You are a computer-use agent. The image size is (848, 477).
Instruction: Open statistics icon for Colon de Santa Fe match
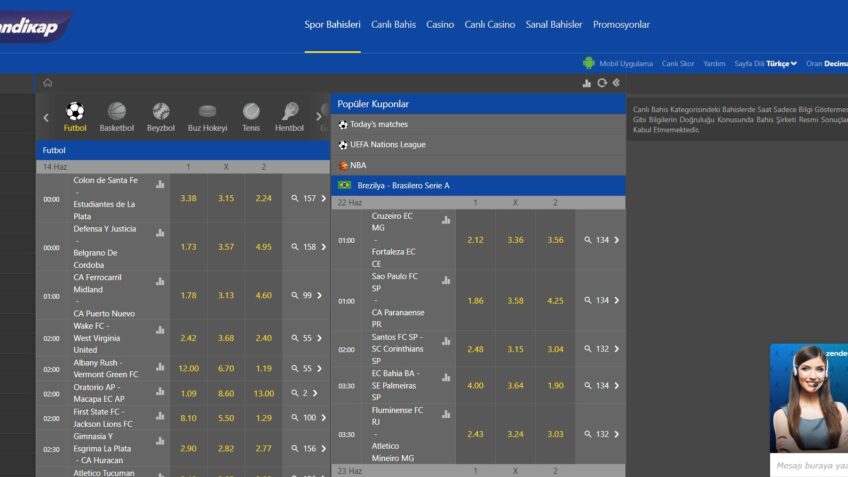coord(160,184)
